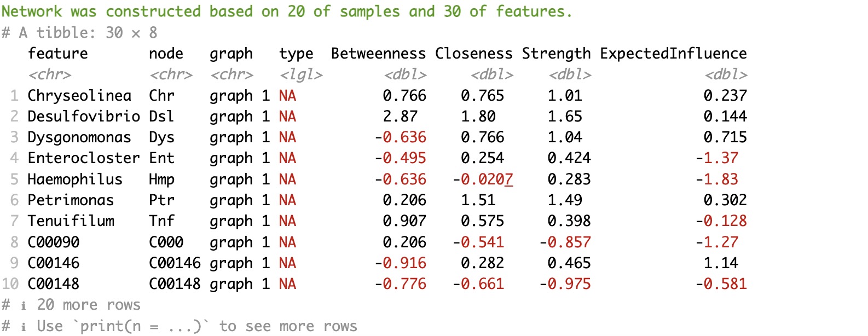Click the 'print(n = ...)' hint text
868x336 pixels.
[144, 326]
